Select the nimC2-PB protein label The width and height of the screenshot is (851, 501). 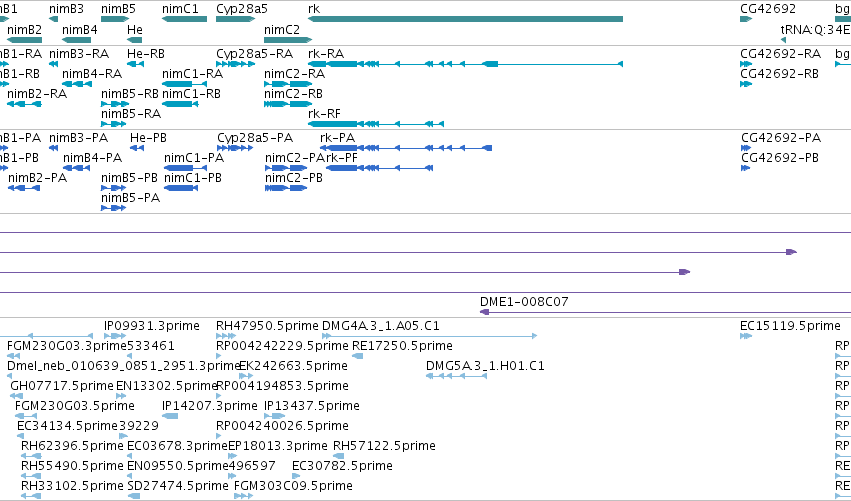pos(294,178)
